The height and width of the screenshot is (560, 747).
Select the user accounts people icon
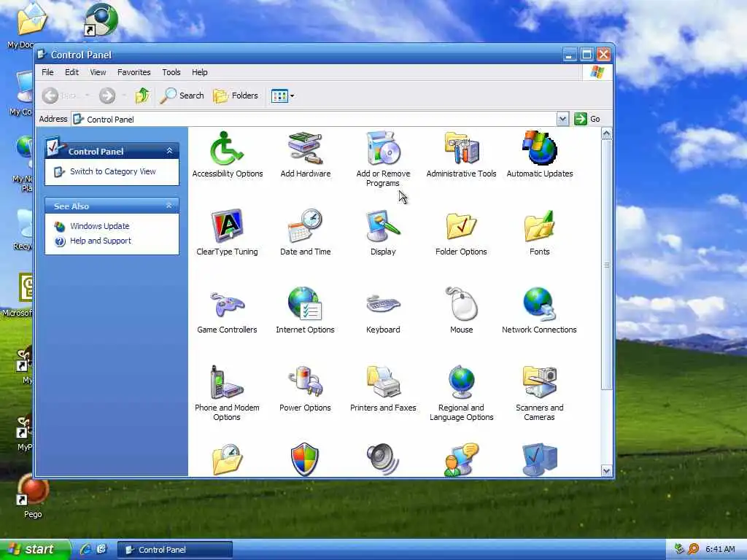point(461,459)
